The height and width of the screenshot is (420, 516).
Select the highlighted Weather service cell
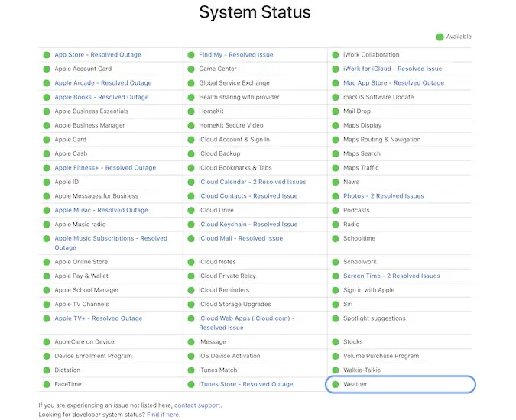pyautogui.click(x=401, y=384)
